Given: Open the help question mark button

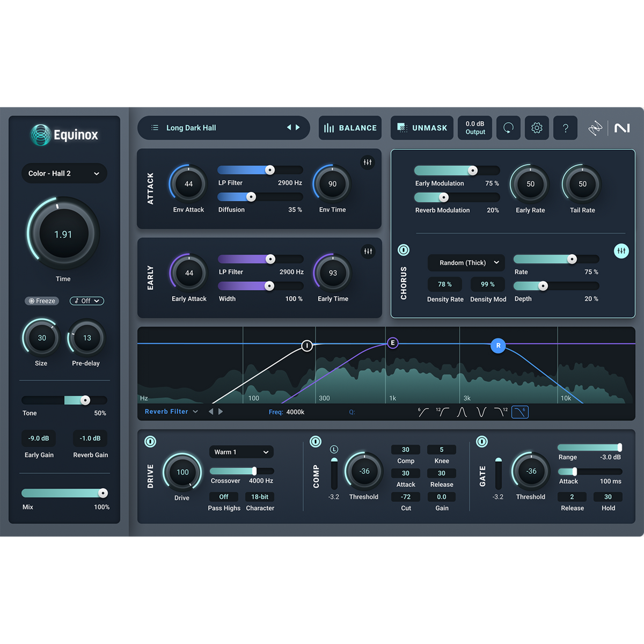Looking at the screenshot, I should click(565, 128).
